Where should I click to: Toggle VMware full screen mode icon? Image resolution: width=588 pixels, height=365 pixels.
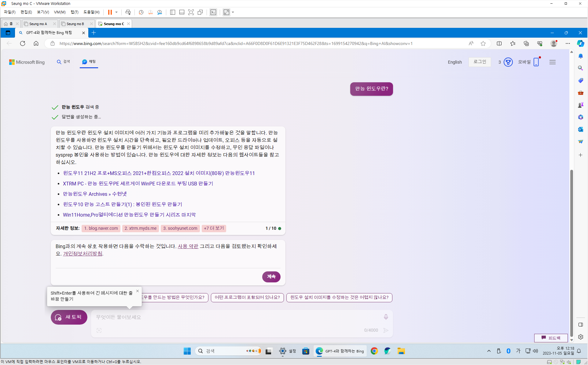[x=191, y=12]
